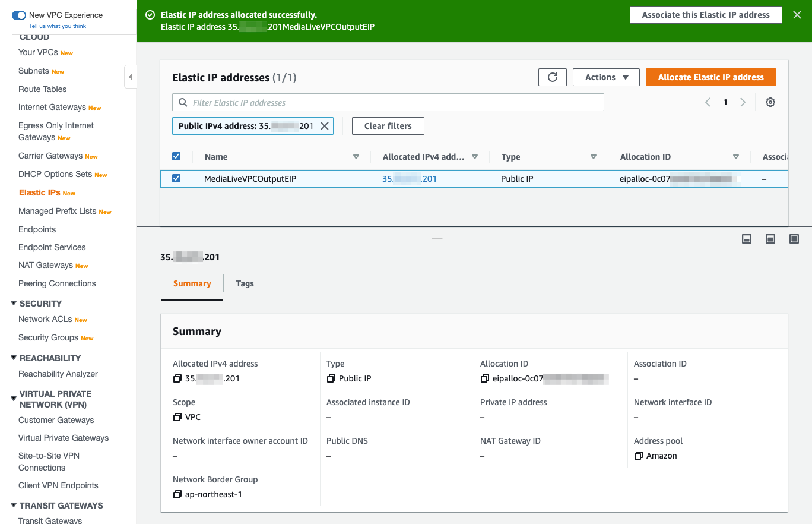The height and width of the screenshot is (524, 812).
Task: Go to next page arrow
Action: (743, 102)
